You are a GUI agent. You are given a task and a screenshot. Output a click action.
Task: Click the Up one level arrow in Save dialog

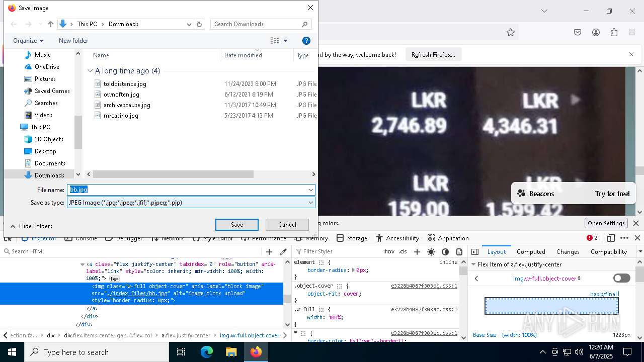click(x=50, y=24)
